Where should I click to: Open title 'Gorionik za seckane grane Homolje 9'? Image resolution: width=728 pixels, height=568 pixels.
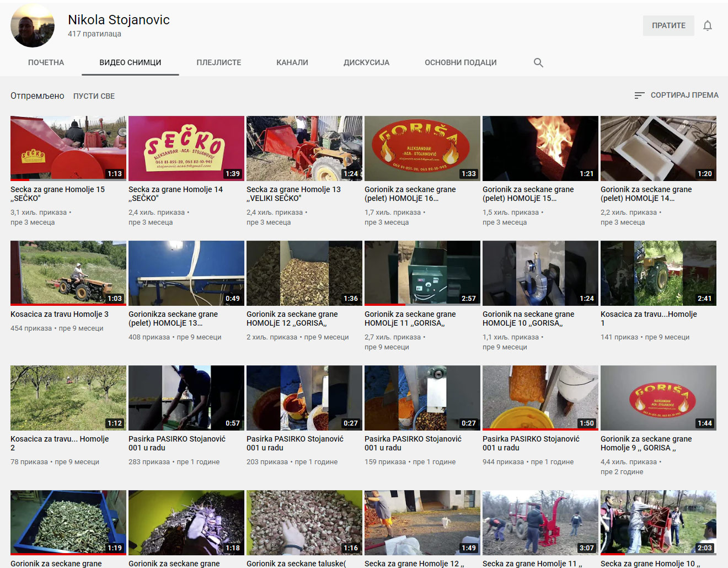coord(646,443)
